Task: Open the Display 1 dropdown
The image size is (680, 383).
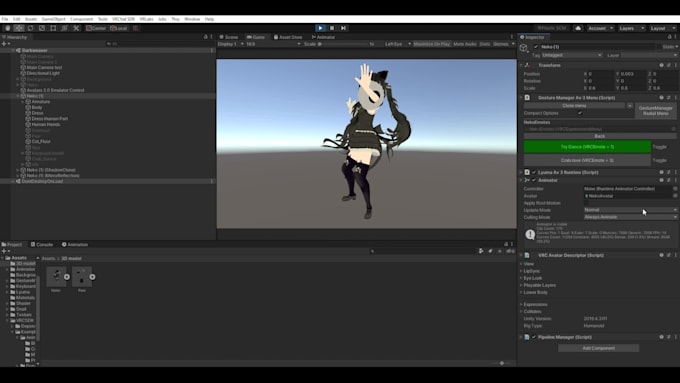Action: [x=230, y=44]
